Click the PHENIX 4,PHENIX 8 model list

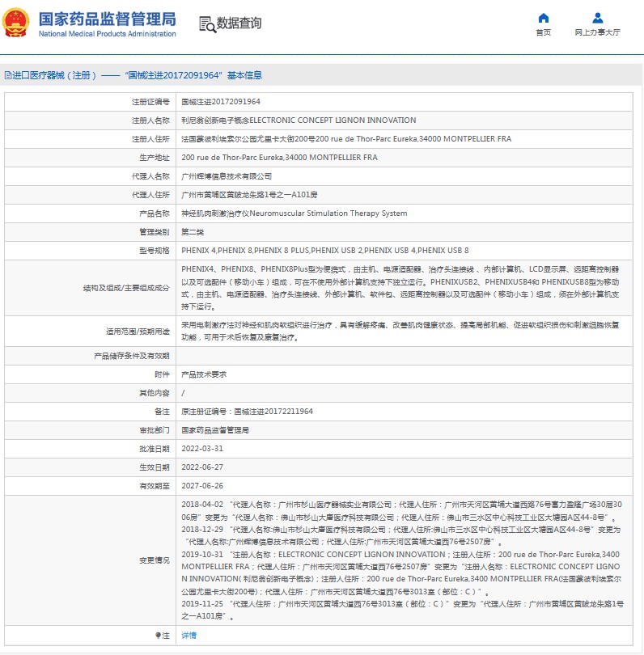(x=325, y=251)
